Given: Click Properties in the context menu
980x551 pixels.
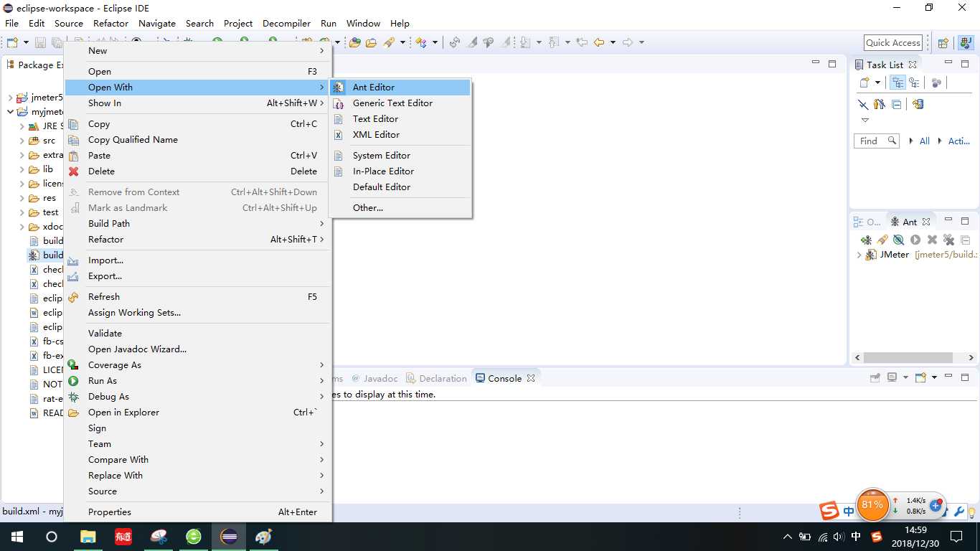Looking at the screenshot, I should [x=197, y=512].
